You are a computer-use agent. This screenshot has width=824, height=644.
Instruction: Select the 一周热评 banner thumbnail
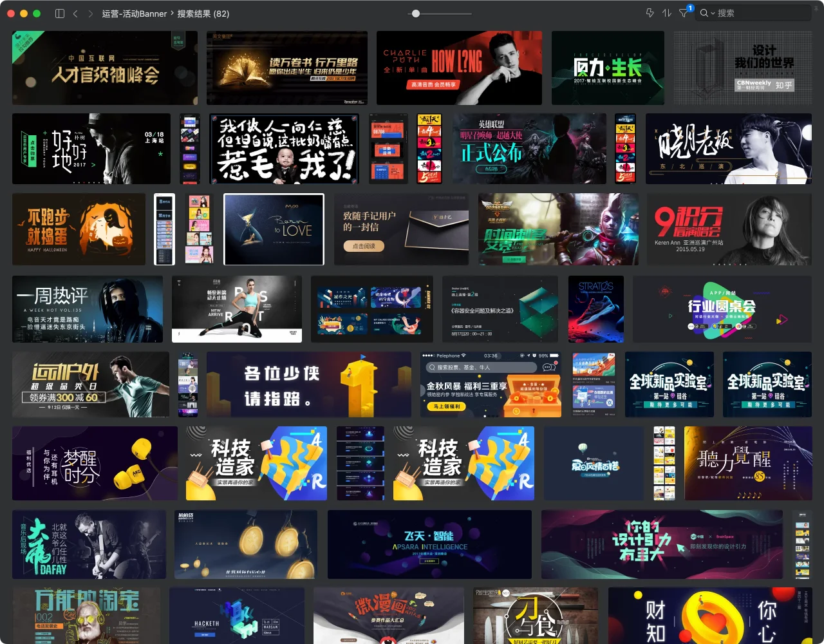click(x=88, y=309)
